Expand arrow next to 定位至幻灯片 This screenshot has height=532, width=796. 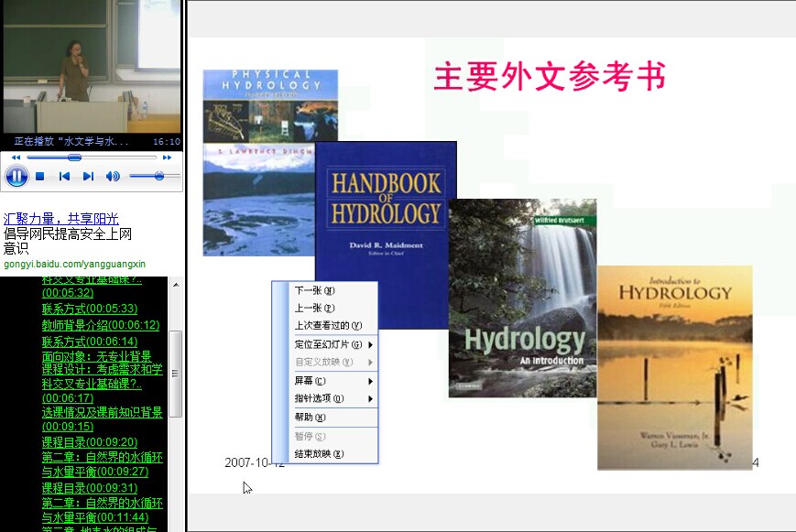point(371,344)
